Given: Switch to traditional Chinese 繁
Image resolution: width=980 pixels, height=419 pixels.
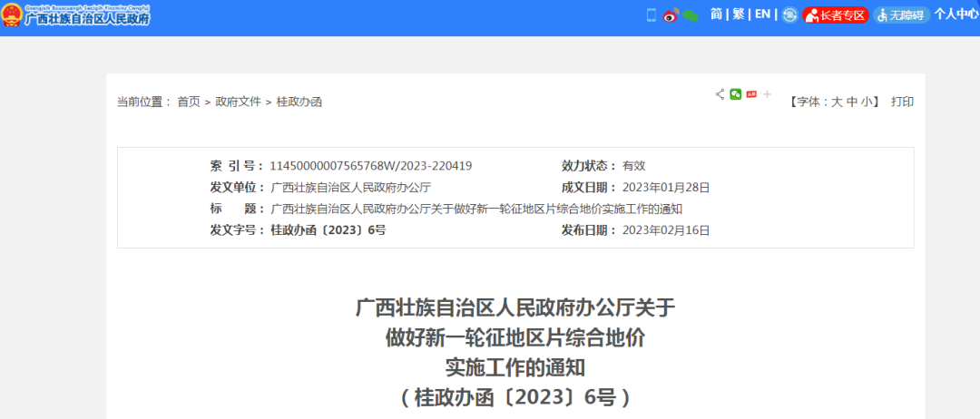Looking at the screenshot, I should (739, 15).
